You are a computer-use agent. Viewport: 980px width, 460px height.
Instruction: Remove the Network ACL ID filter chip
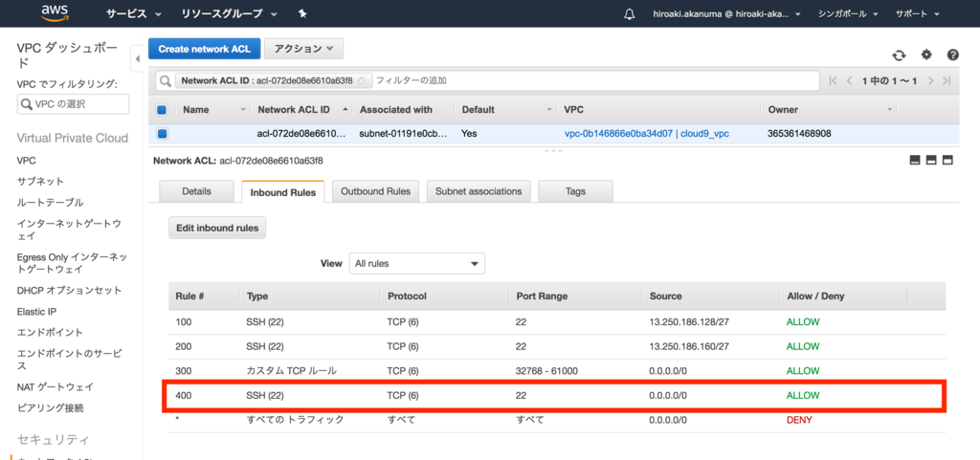(x=361, y=80)
